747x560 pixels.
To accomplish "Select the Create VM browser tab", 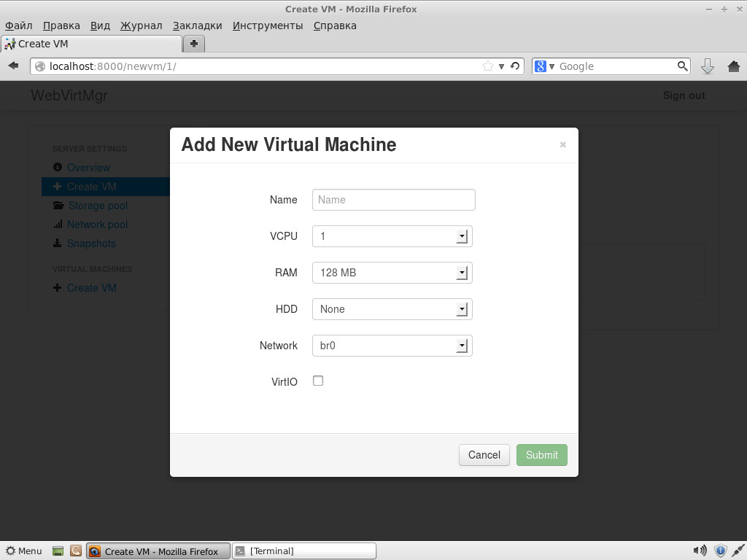I will click(91, 44).
